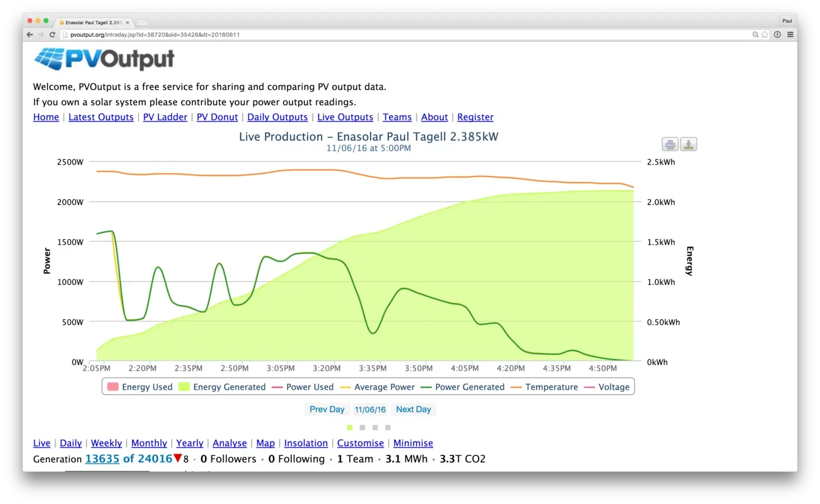Click the 3.3T CO2 statistic text
The image size is (820, 504).
[463, 459]
